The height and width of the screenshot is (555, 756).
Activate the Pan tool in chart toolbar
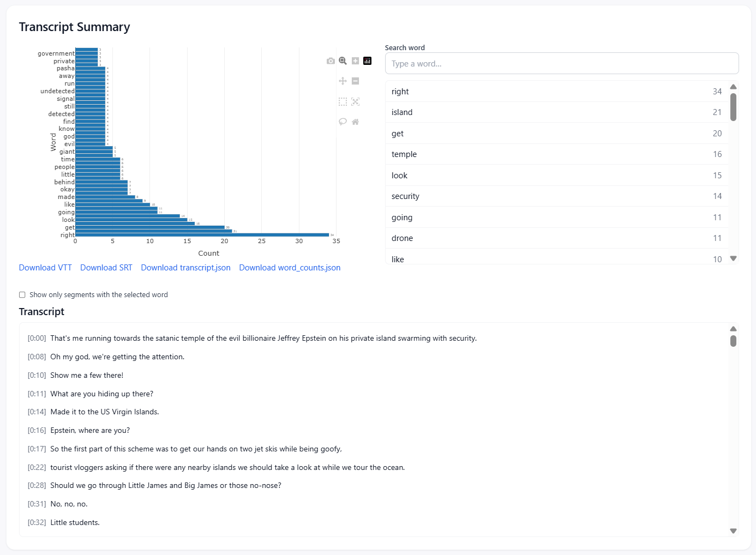[343, 81]
